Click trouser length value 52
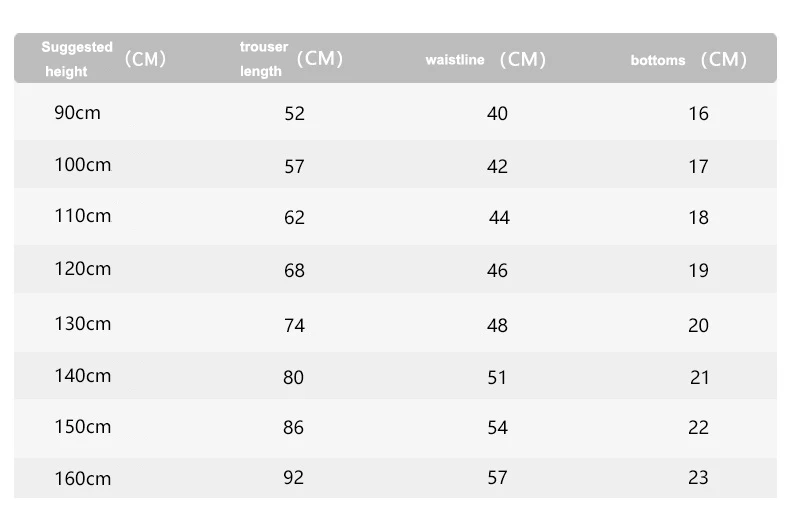This screenshot has width=790, height=517. (x=294, y=114)
